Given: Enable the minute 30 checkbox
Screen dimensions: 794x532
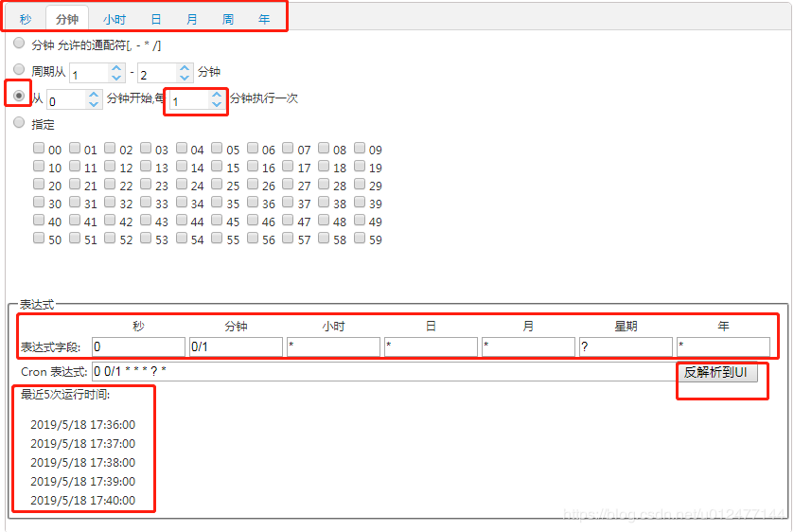Looking at the screenshot, I should [x=39, y=202].
